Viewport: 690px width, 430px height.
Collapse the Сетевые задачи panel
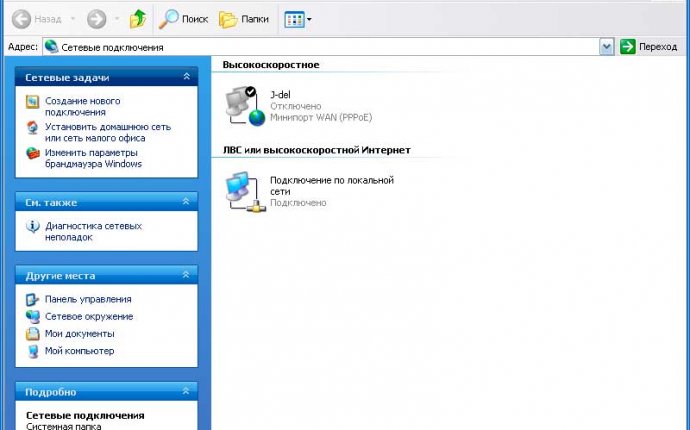pyautogui.click(x=186, y=77)
